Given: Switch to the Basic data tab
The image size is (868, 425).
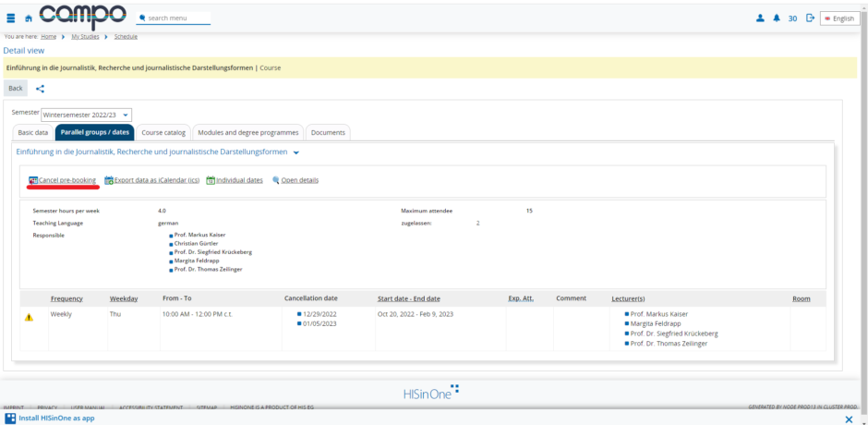Looking at the screenshot, I should [33, 132].
